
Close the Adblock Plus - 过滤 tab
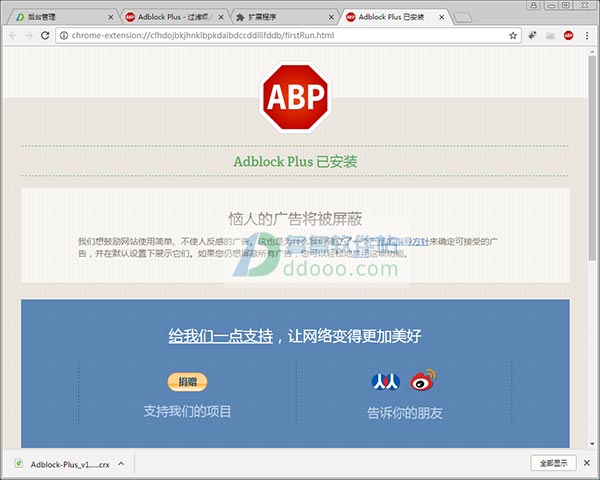[x=221, y=17]
